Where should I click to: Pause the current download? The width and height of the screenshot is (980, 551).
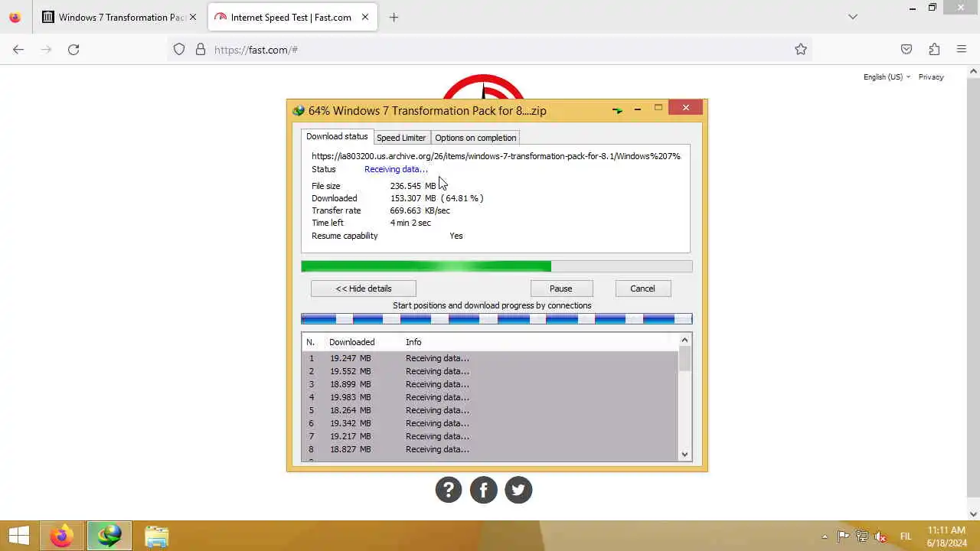(561, 289)
